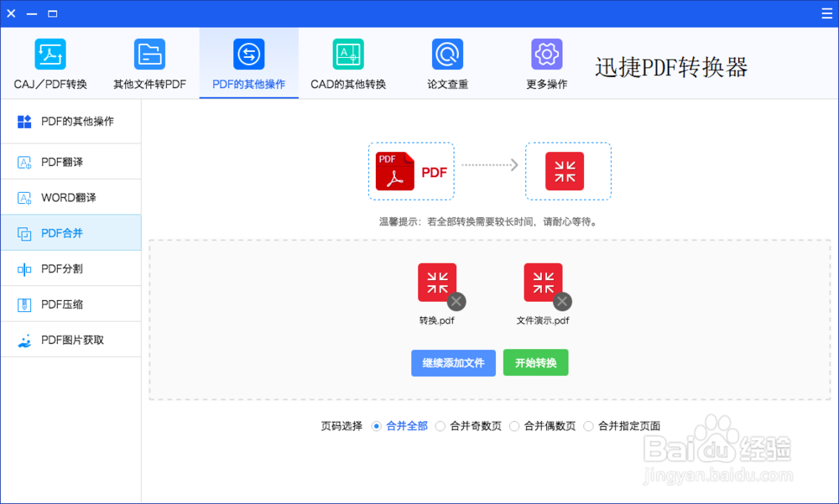Remove 转换.pdf from the file list

click(456, 301)
